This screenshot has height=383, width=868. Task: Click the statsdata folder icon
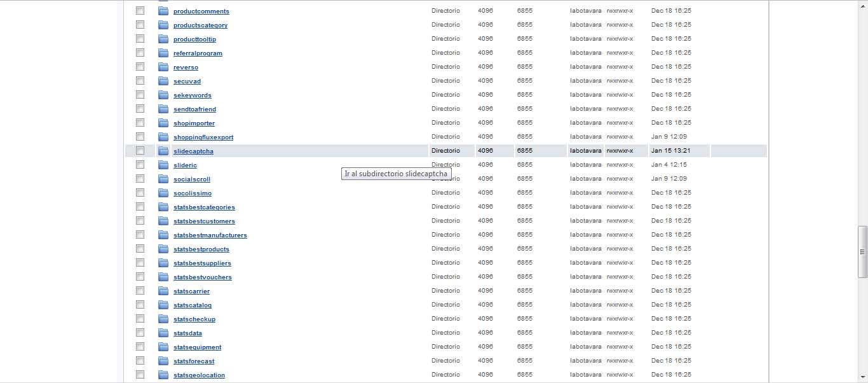[163, 333]
